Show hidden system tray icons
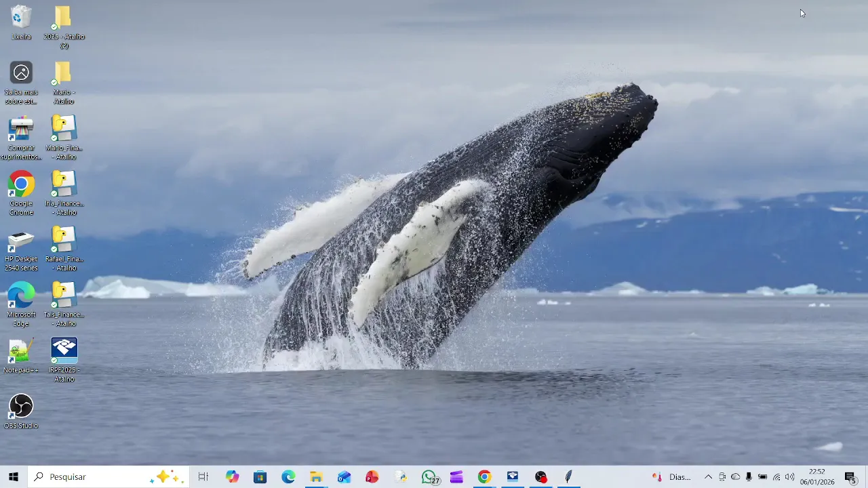Image resolution: width=868 pixels, height=488 pixels. pos(708,477)
